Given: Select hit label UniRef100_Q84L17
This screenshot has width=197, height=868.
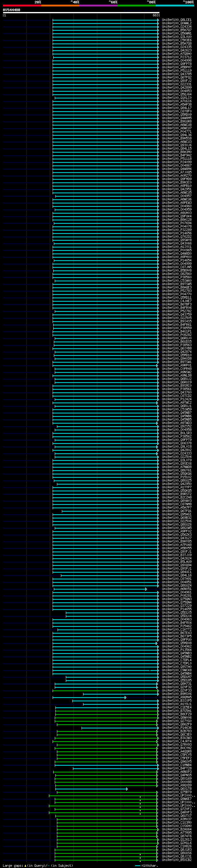Looking at the screenshot, I should point(176,108).
